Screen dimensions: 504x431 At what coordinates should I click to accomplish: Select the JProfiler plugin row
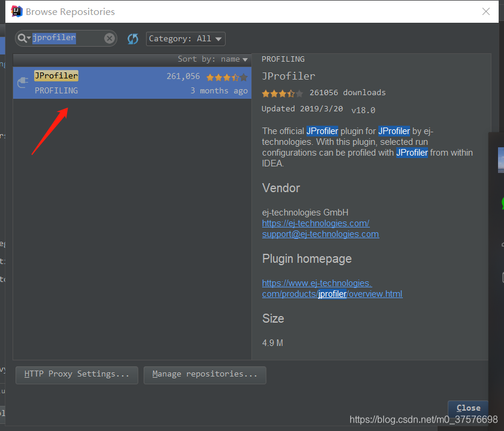coord(132,83)
